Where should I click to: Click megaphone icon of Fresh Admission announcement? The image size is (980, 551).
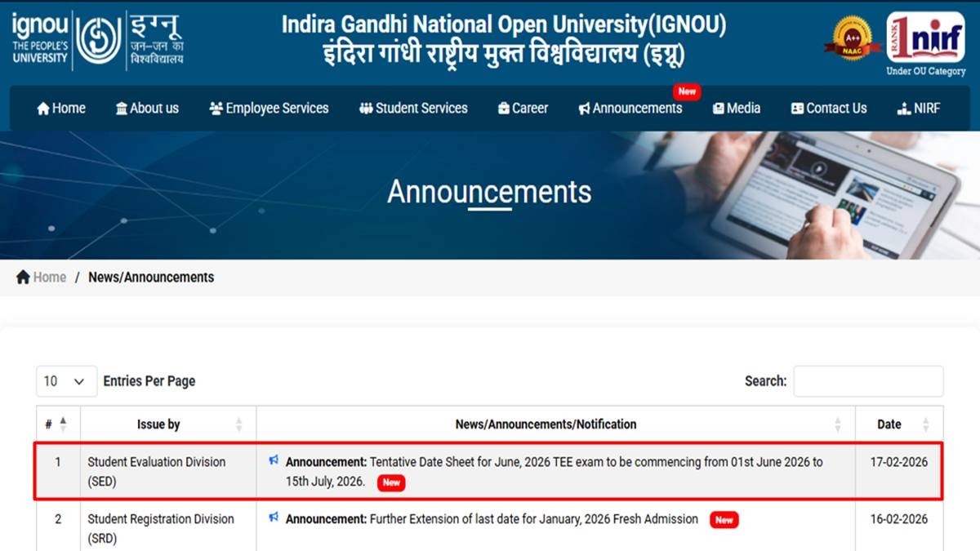(x=274, y=518)
